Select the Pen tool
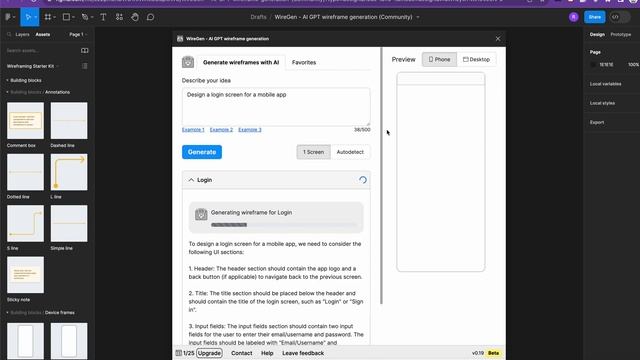 [85, 17]
